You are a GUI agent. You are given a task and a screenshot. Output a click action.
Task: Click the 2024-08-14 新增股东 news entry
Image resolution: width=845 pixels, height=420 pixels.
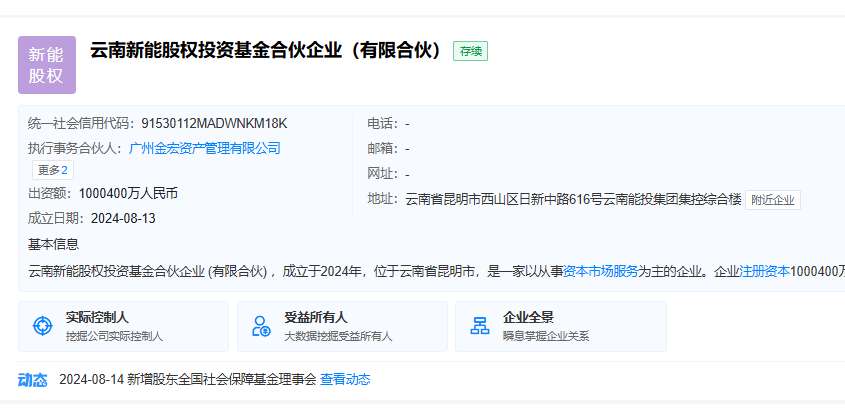click(x=187, y=379)
